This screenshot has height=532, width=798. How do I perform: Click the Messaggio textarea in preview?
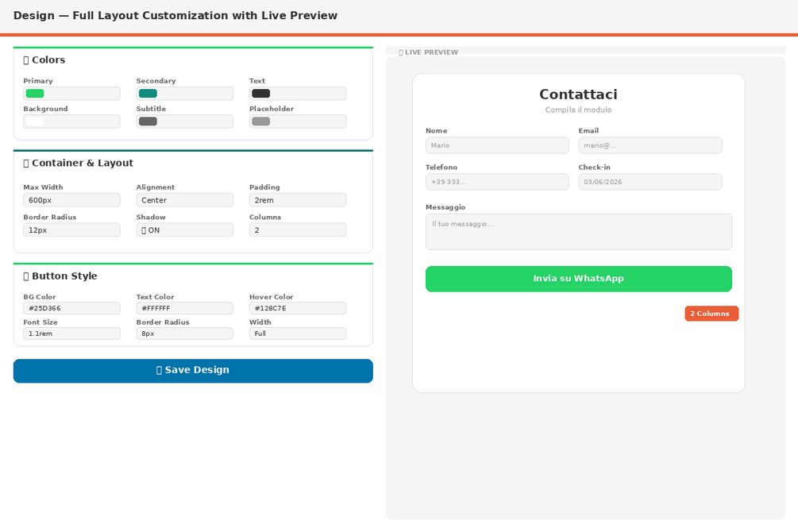pyautogui.click(x=579, y=232)
